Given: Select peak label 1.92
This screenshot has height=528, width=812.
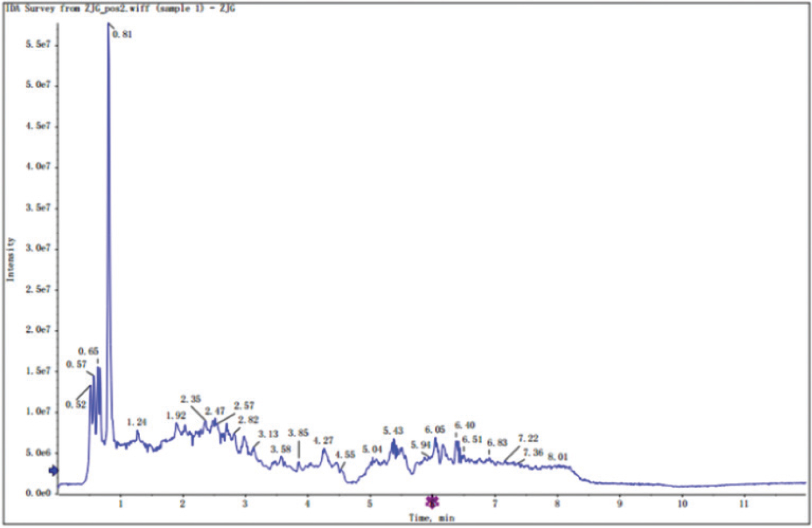Looking at the screenshot, I should 176,415.
